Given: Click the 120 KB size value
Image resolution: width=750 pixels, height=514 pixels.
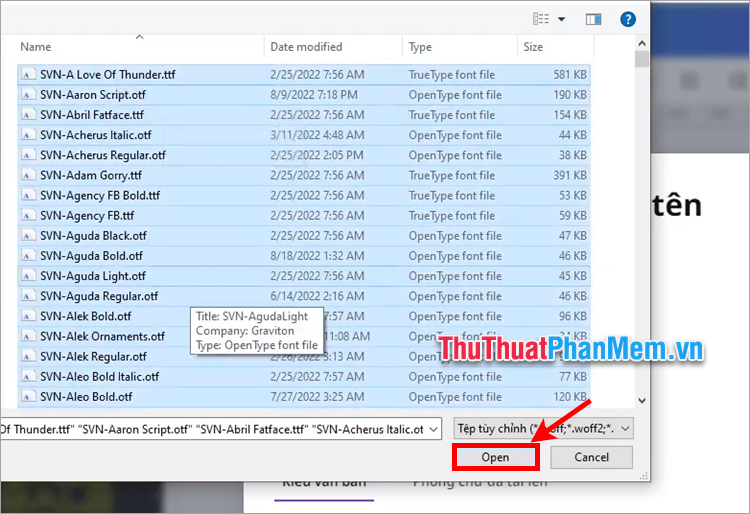Looking at the screenshot, I should pyautogui.click(x=570, y=397).
